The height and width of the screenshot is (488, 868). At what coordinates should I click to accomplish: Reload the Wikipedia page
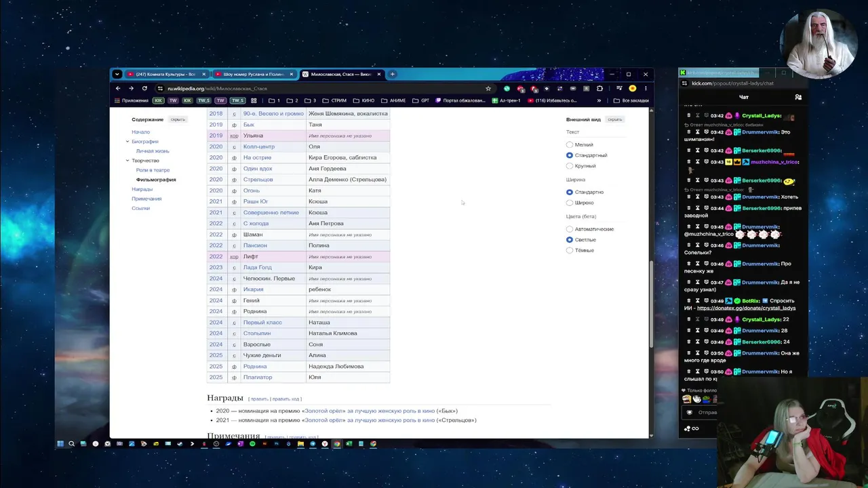click(144, 88)
